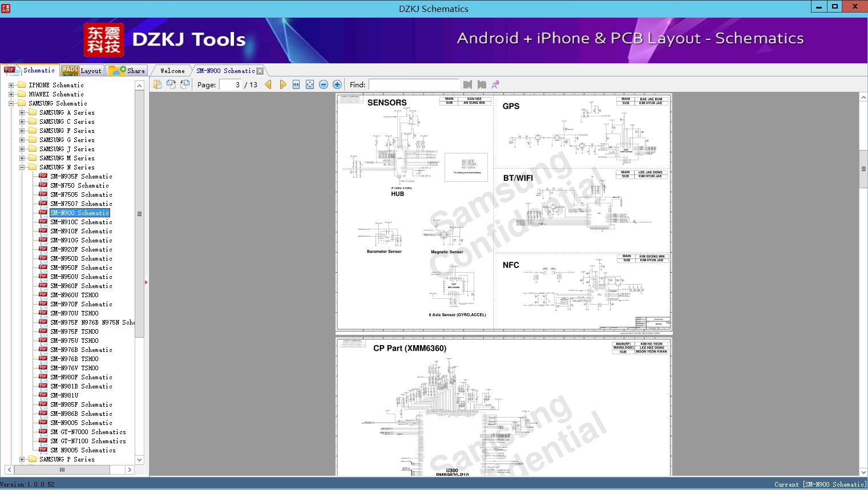Expand the SAMSUNG P Series folder
This screenshot has height=490, width=868.
(x=22, y=459)
